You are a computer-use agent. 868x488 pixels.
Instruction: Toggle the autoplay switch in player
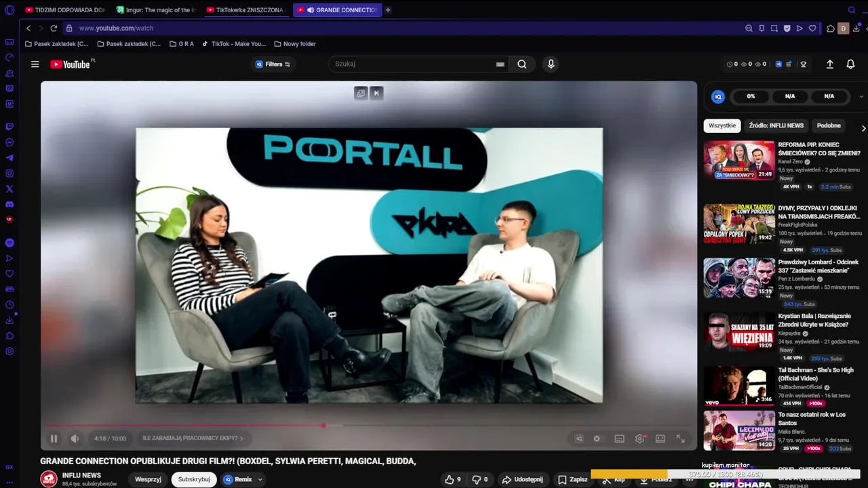[x=597, y=439]
